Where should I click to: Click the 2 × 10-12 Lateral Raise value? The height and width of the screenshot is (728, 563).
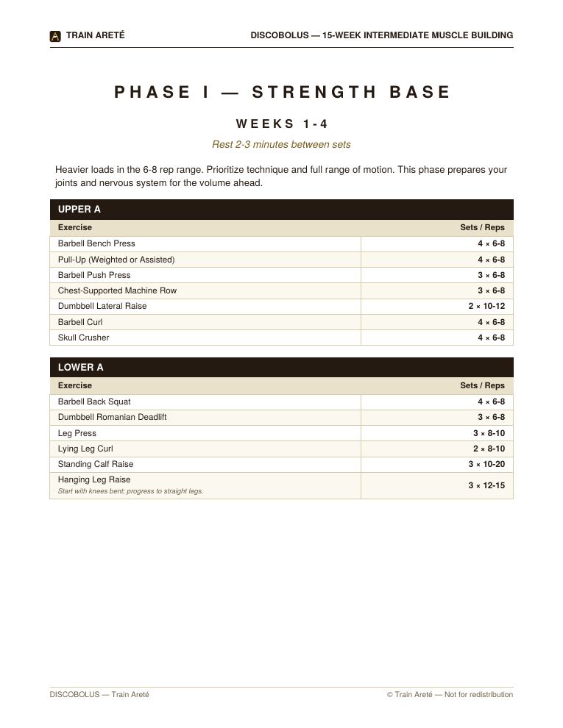[x=486, y=306]
